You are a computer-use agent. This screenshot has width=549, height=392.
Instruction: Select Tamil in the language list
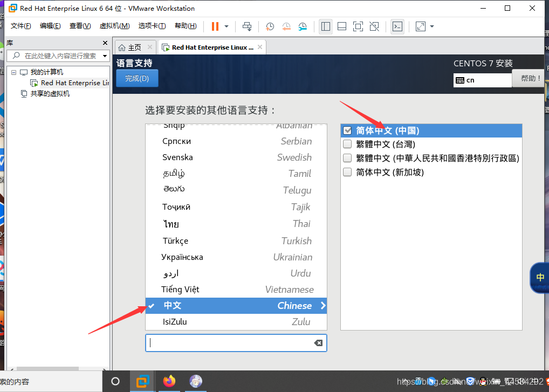point(236,173)
